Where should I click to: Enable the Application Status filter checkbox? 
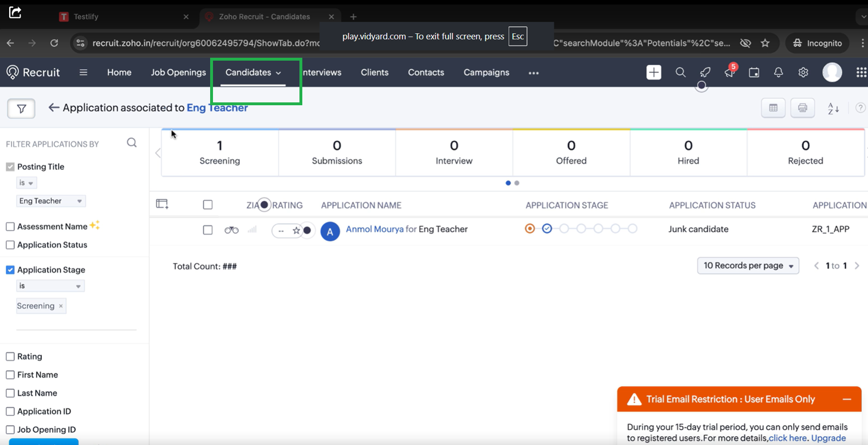(x=10, y=245)
